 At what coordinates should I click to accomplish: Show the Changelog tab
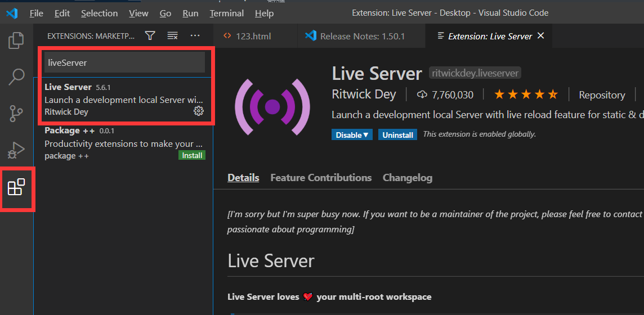click(x=408, y=178)
